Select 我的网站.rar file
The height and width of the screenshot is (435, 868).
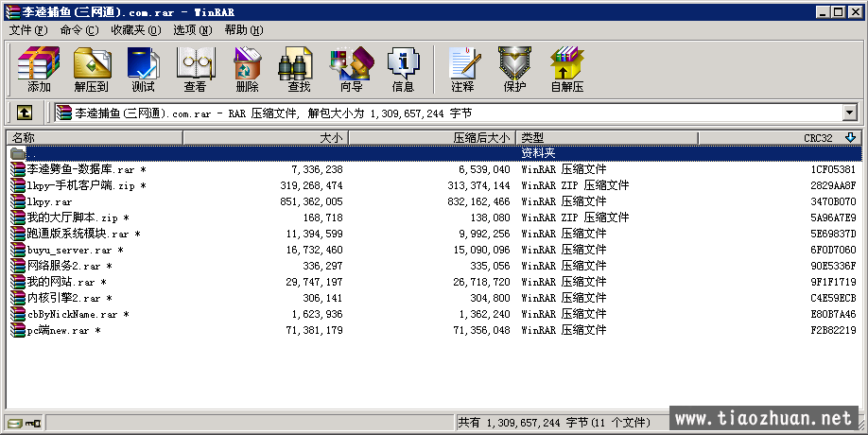(x=66, y=282)
